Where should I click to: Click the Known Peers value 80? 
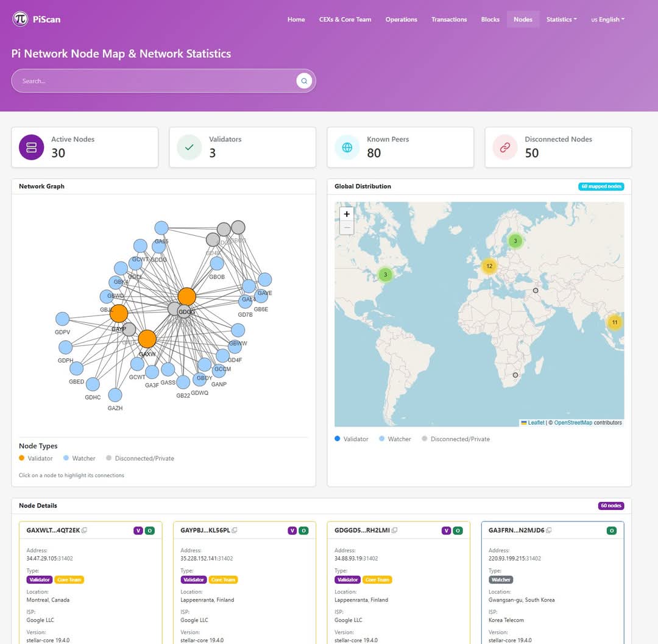[x=374, y=153]
